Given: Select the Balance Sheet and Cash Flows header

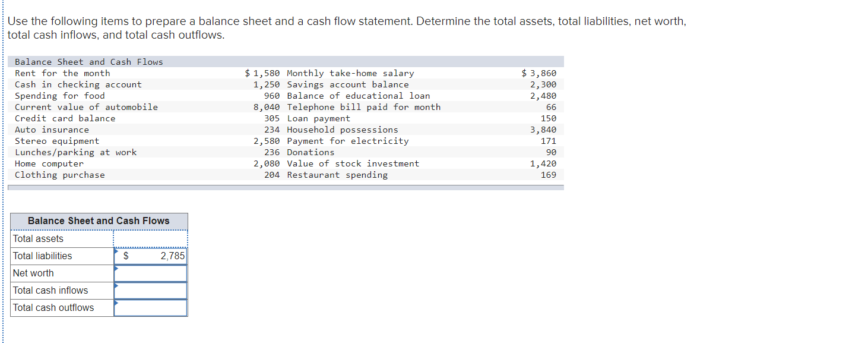Looking at the screenshot, I should (99, 221).
